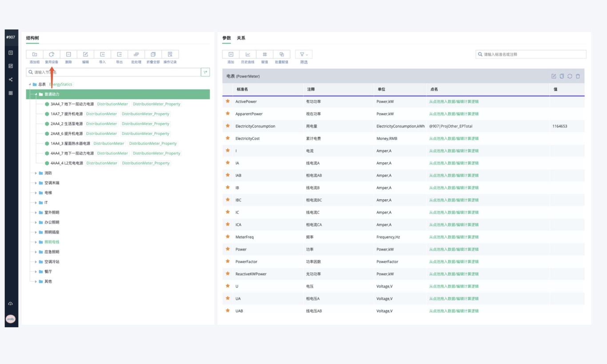The width and height of the screenshot is (607, 364).
Task: Expand the IT folder arrow
Action: pyautogui.click(x=36, y=203)
